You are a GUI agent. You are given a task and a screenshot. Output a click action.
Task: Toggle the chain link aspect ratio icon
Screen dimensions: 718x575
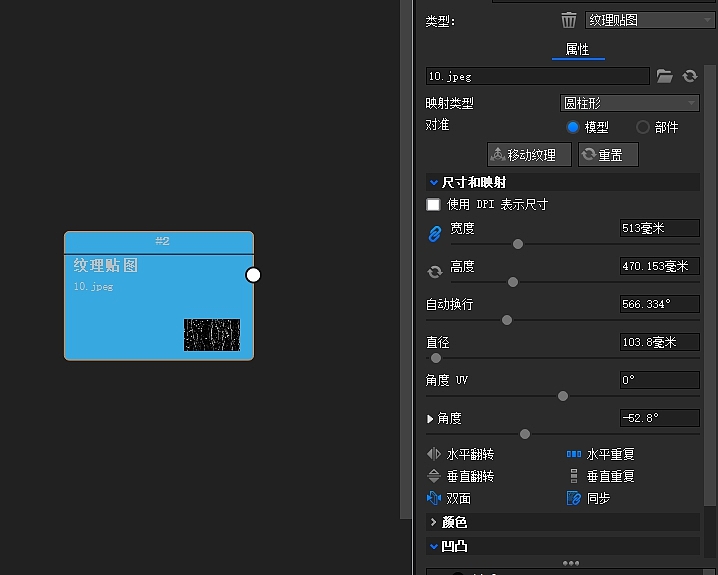(x=435, y=233)
